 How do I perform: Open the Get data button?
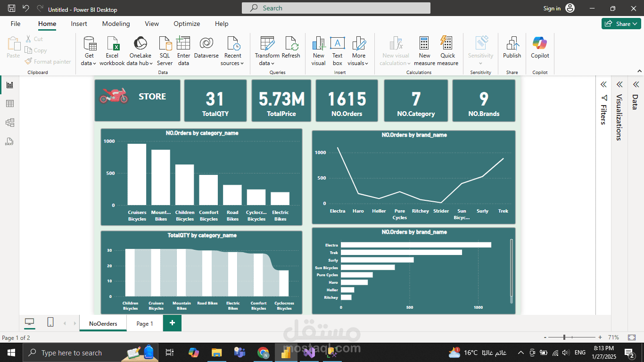89,51
